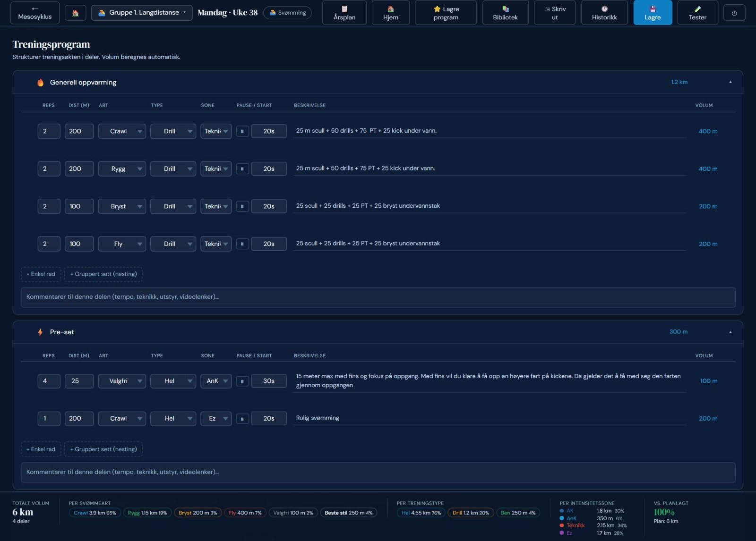Toggle pause/start icon in the Rygg row
Image resolution: width=756 pixels, height=541 pixels.
click(x=242, y=169)
